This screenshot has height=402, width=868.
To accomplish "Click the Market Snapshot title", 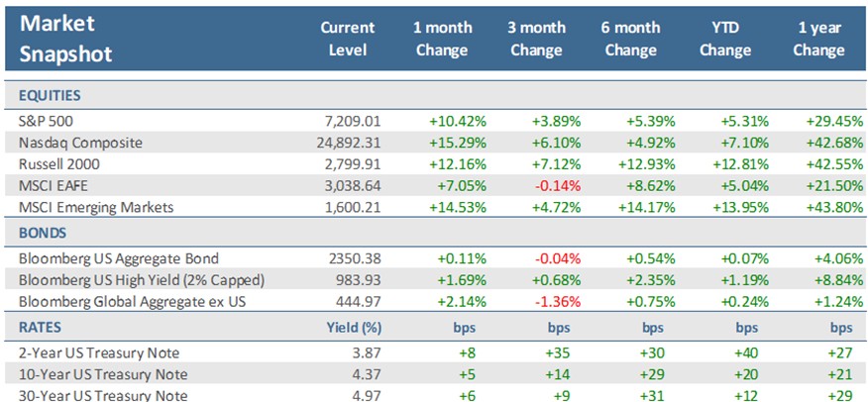I will pos(65,39).
